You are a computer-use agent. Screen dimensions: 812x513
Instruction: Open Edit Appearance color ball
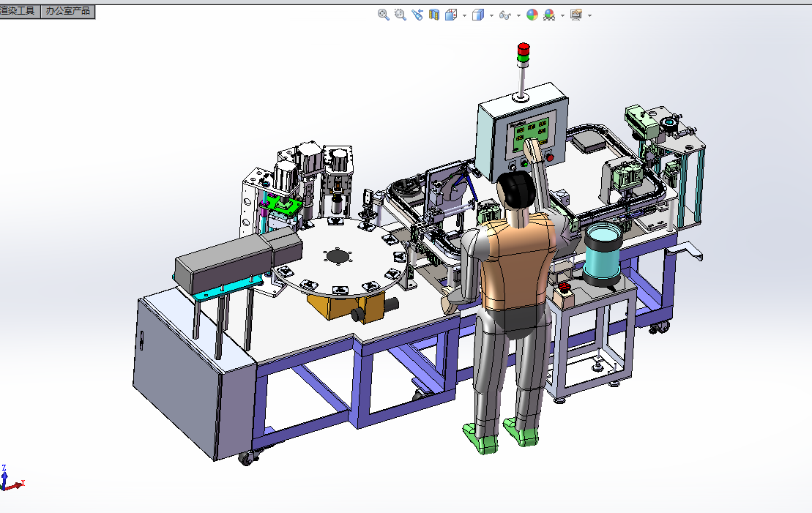pyautogui.click(x=532, y=14)
